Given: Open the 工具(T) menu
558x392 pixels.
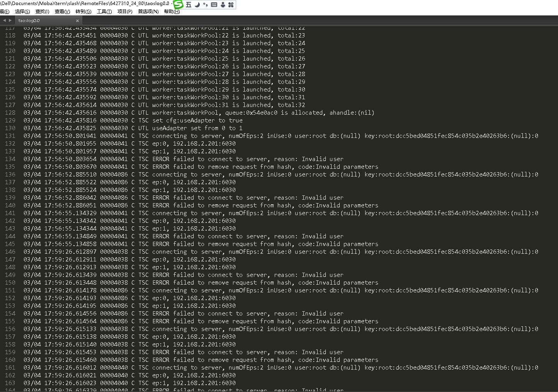Looking at the screenshot, I should click(x=104, y=12).
